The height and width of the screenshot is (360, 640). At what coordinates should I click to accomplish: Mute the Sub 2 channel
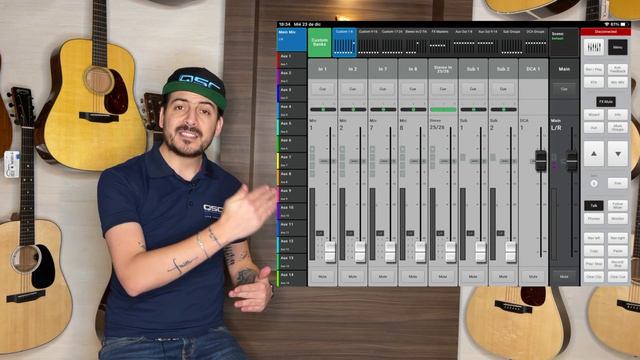click(x=503, y=277)
